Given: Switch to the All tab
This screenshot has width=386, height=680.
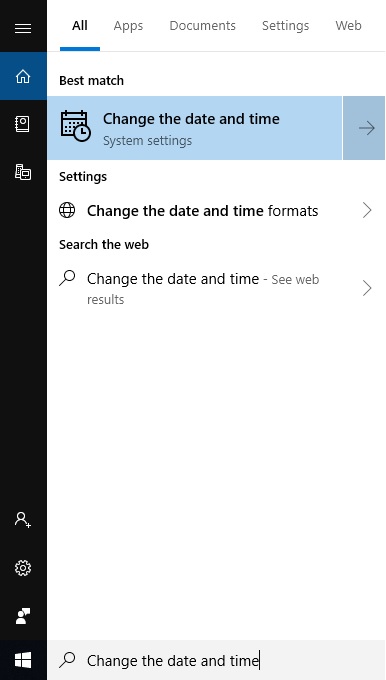Looking at the screenshot, I should [x=80, y=26].
